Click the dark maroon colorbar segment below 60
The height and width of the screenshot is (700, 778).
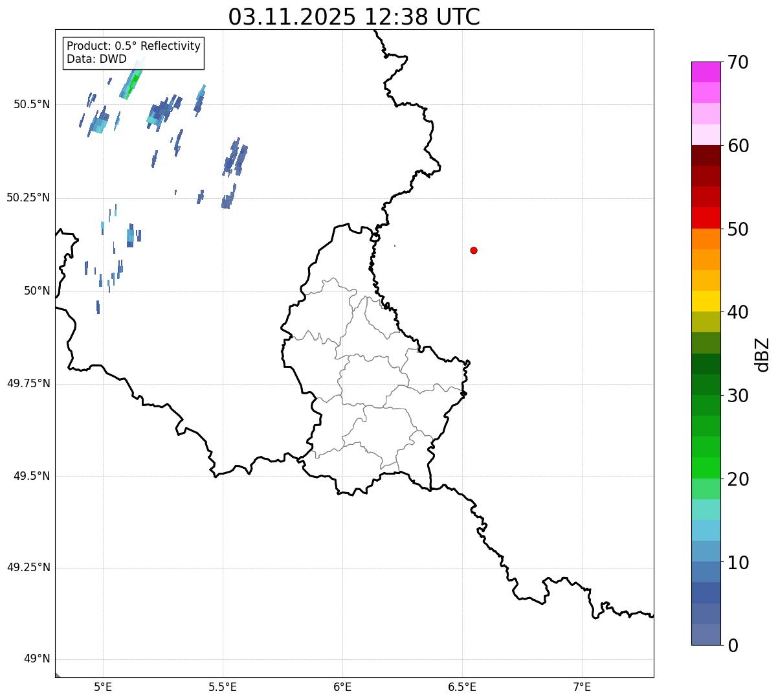[x=706, y=155]
